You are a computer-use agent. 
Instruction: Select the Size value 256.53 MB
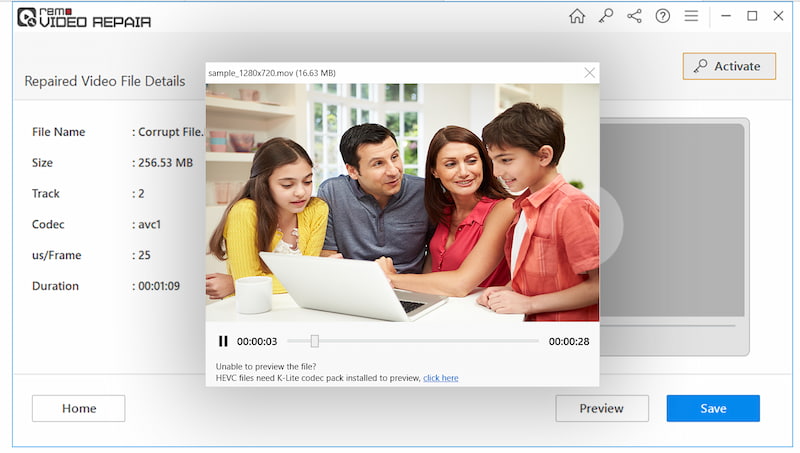coord(165,163)
